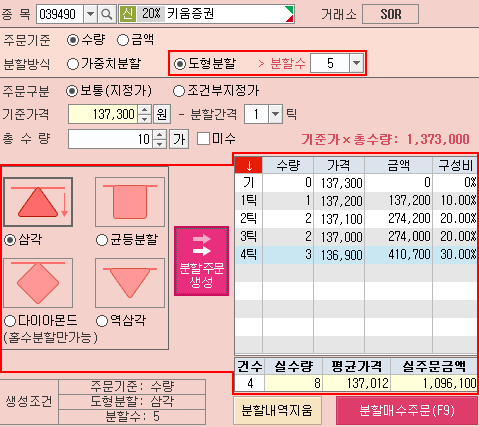Click 분할주문 생성 button
The image size is (479, 427).
pos(201,261)
